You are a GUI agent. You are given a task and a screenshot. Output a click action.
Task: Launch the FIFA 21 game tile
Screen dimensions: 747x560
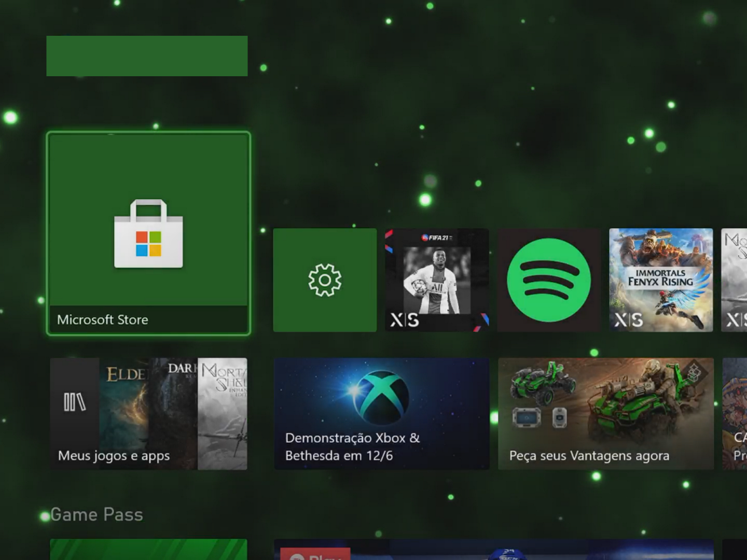[x=437, y=280]
